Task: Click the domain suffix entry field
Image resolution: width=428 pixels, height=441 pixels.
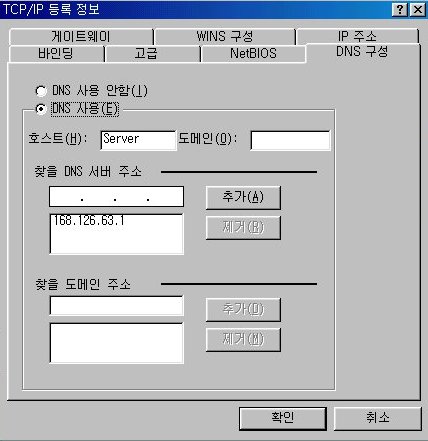Action: coord(116,305)
